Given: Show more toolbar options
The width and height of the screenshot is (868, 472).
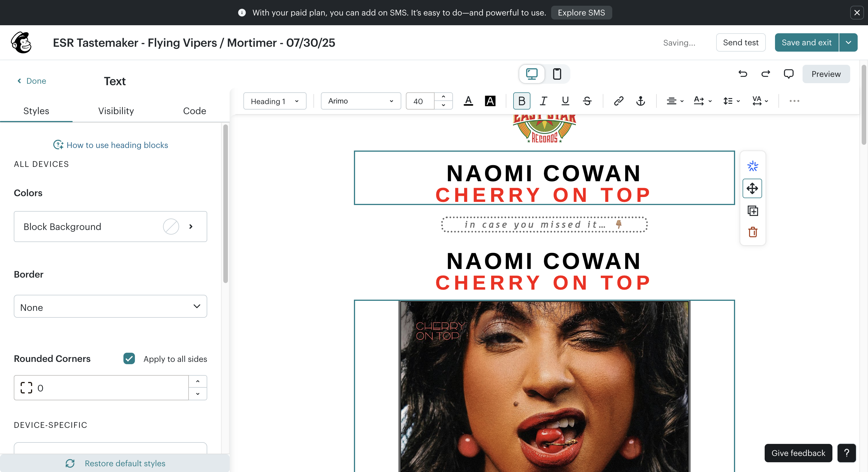Looking at the screenshot, I should 794,101.
